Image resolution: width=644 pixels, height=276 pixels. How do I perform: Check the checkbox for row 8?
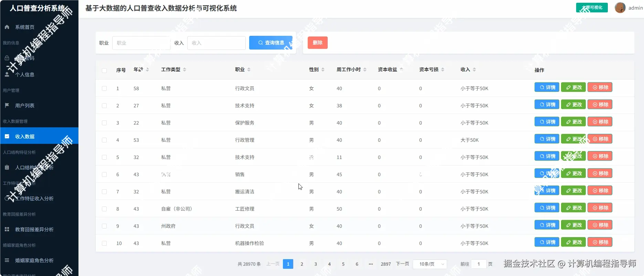coord(104,209)
